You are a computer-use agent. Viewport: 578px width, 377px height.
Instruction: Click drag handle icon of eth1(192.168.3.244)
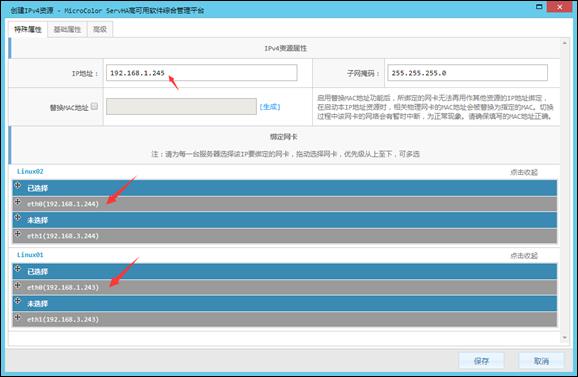(x=18, y=234)
